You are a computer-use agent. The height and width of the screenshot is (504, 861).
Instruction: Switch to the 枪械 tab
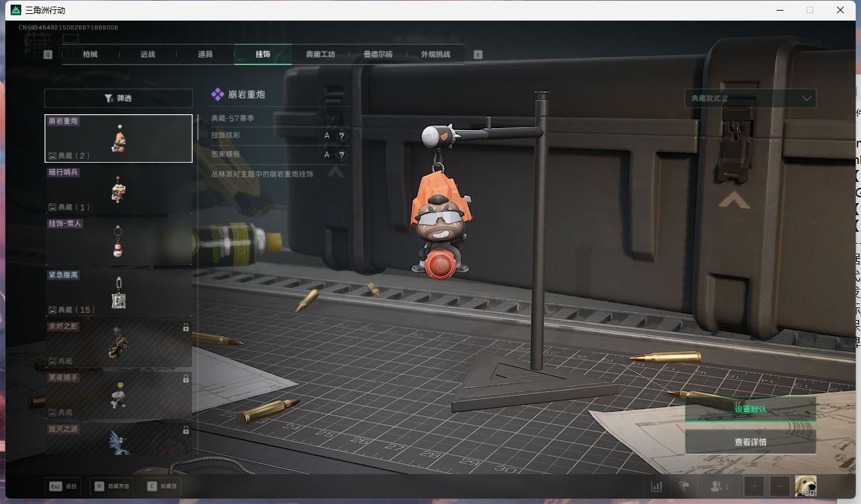tap(90, 54)
